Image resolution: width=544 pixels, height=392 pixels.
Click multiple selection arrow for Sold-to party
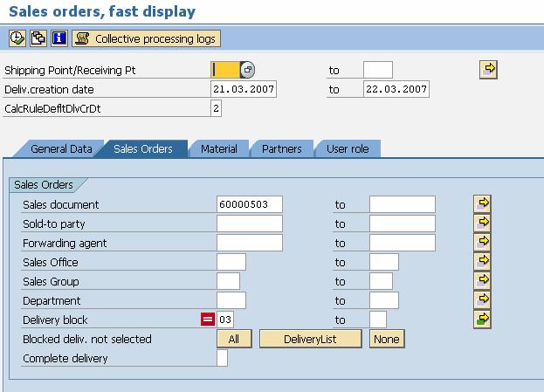point(482,223)
